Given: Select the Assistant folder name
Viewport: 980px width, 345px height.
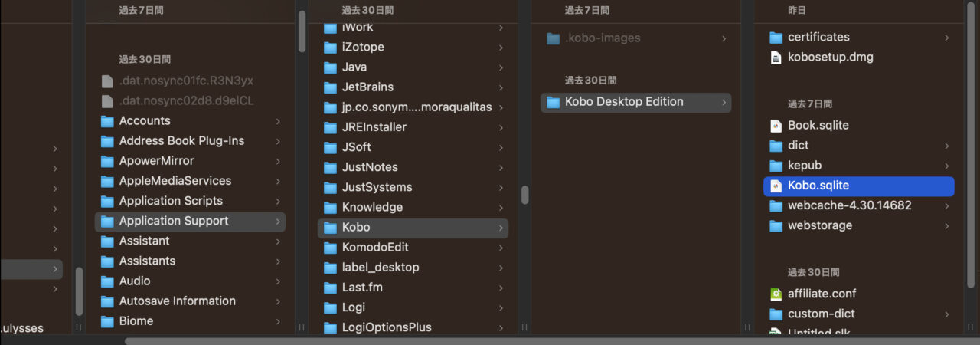Looking at the screenshot, I should pyautogui.click(x=145, y=241).
